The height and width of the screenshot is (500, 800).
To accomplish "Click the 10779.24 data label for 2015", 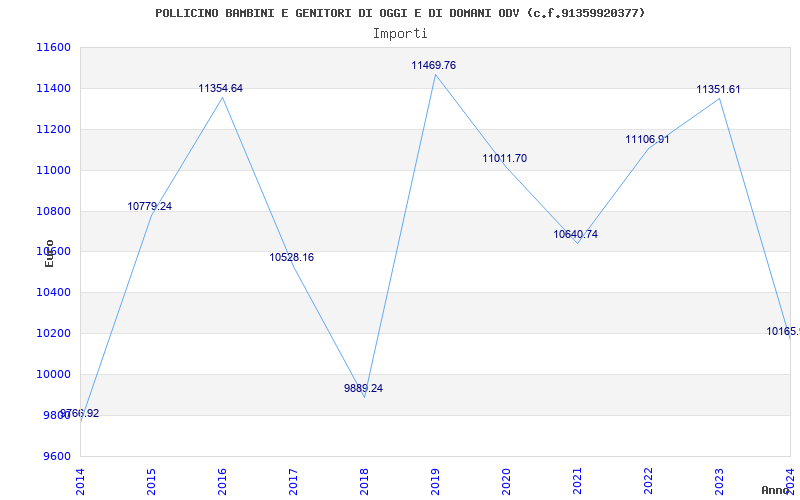I will click(x=149, y=206).
